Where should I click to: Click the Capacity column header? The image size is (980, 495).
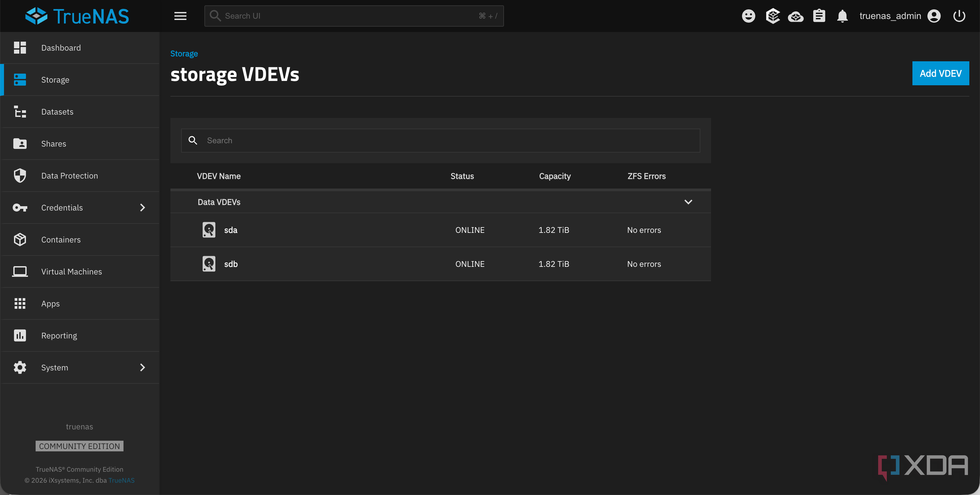point(555,176)
